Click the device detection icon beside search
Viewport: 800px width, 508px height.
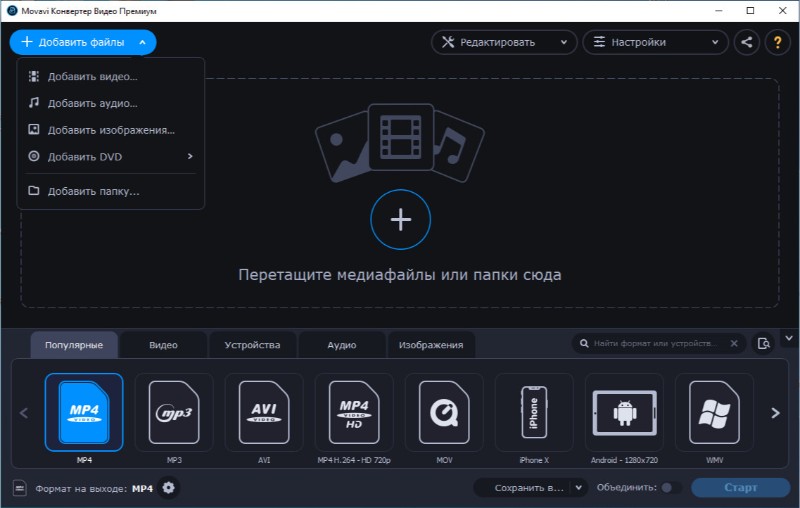point(764,344)
